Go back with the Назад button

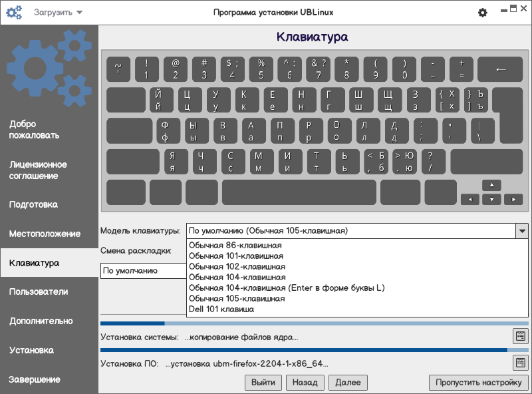[305, 383]
